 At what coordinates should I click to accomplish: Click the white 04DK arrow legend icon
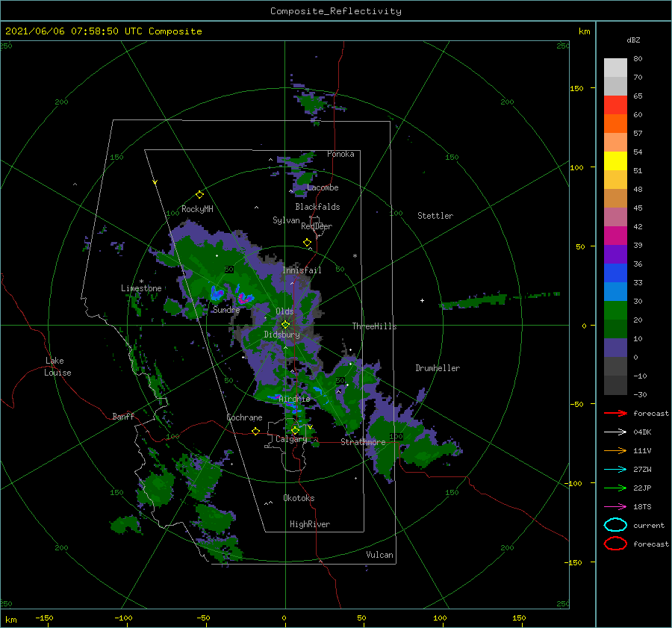(615, 432)
